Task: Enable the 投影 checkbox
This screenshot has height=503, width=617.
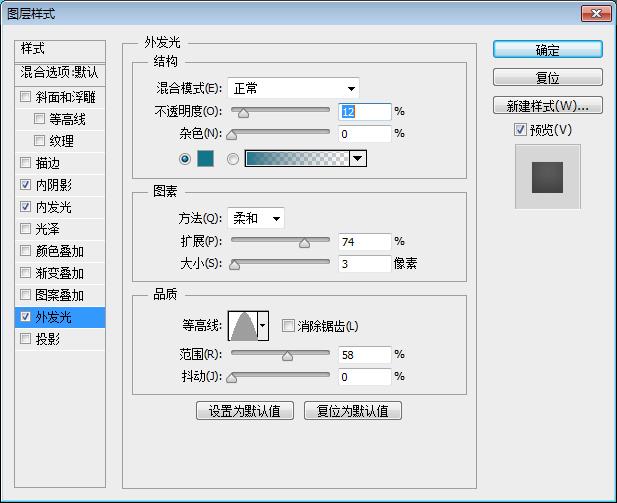Action: pyautogui.click(x=25, y=338)
